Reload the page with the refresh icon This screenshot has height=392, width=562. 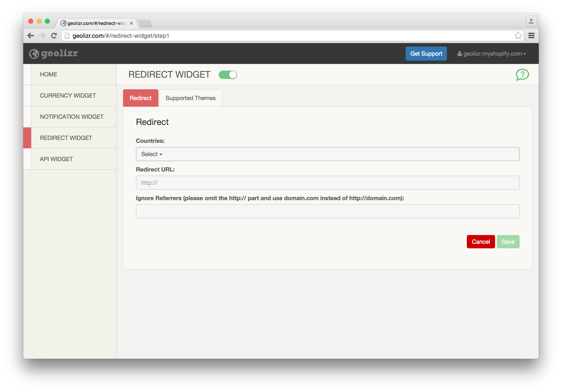pyautogui.click(x=54, y=36)
